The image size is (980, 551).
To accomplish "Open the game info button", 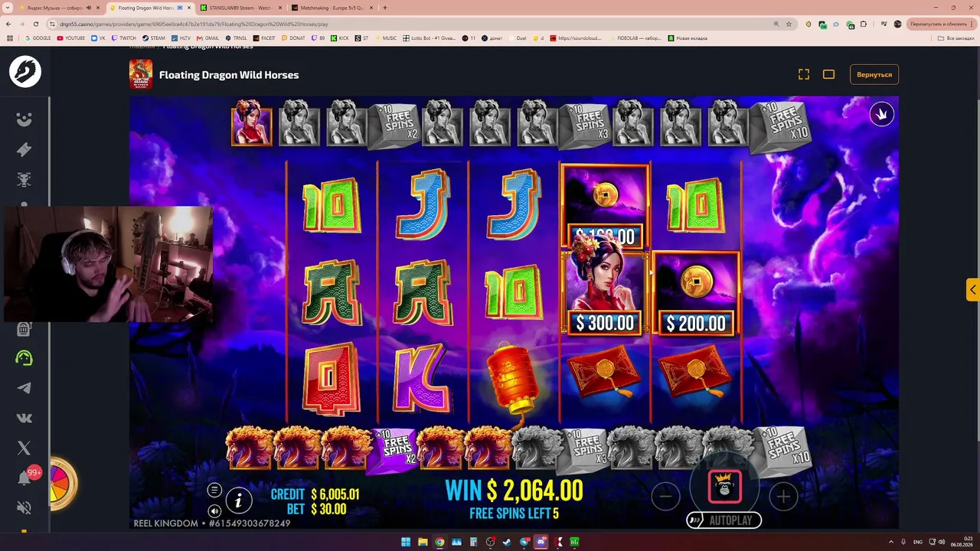I will coord(238,500).
